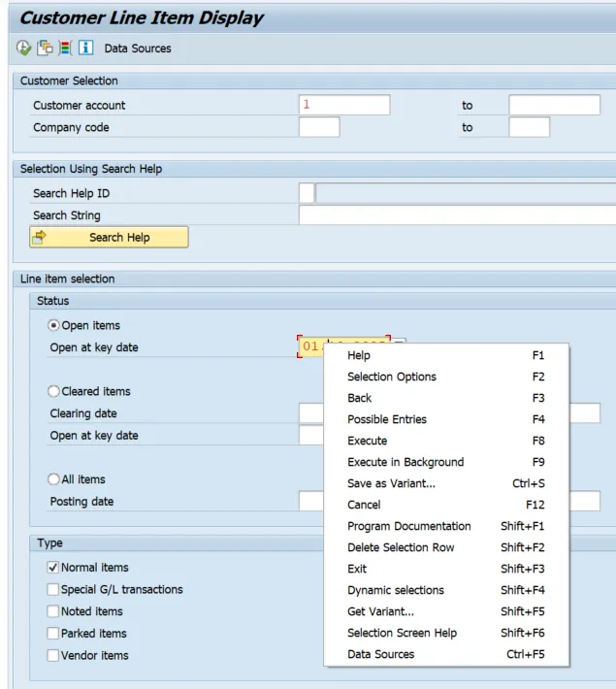Select the Cleared items radio button
The height and width of the screenshot is (689, 616).
pos(55,391)
